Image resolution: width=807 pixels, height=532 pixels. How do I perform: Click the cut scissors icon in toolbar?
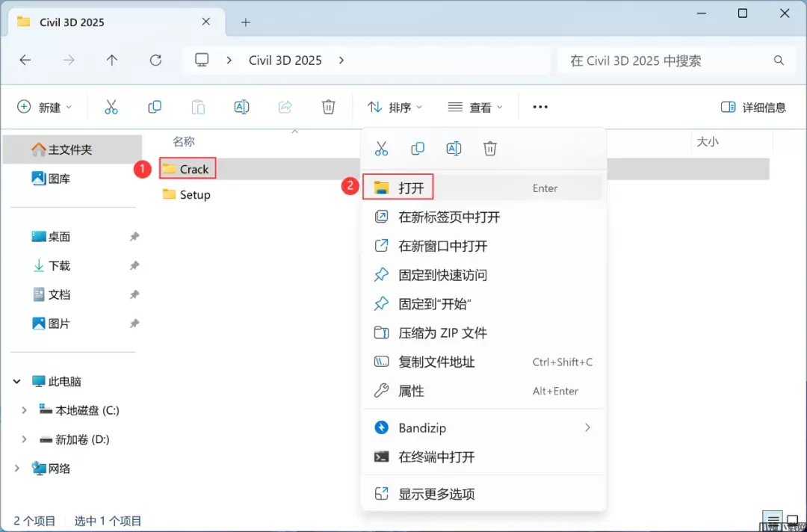111,107
